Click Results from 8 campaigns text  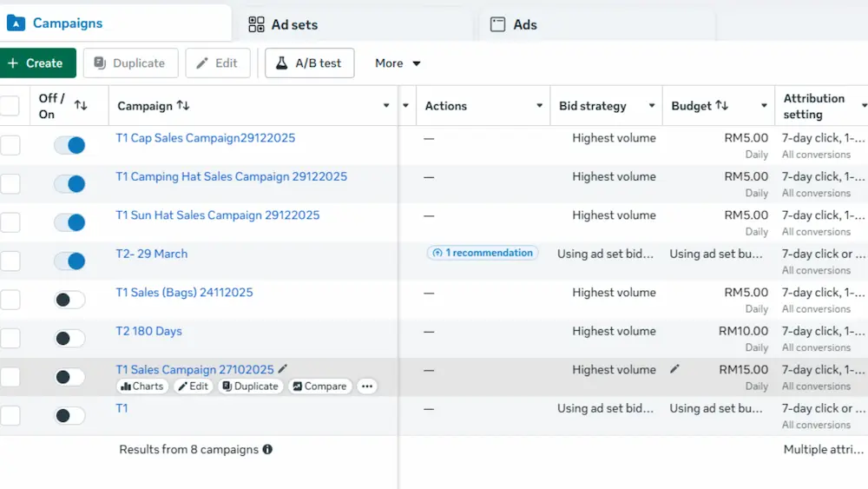point(188,449)
